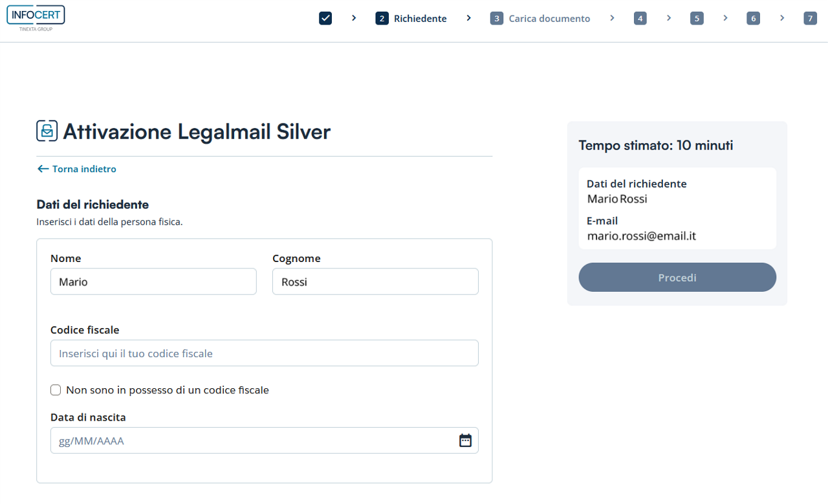828x504 pixels.
Task: Click the InfoCert logo
Action: (x=36, y=17)
